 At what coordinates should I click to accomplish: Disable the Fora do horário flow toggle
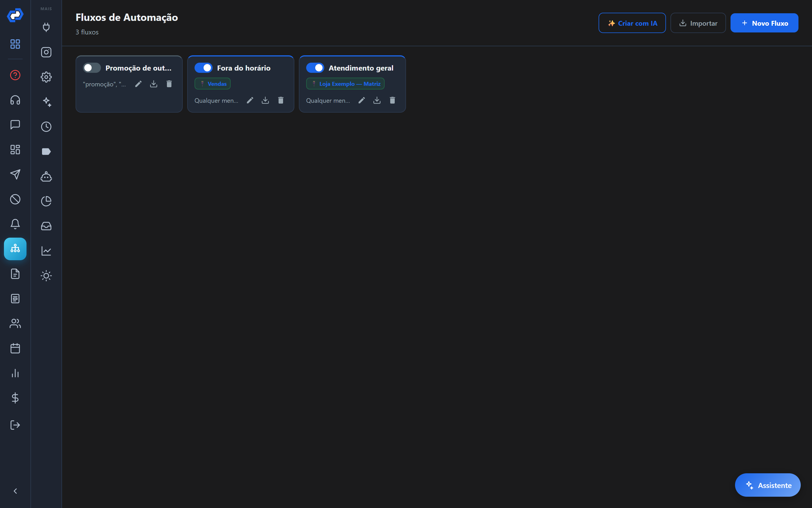(203, 68)
